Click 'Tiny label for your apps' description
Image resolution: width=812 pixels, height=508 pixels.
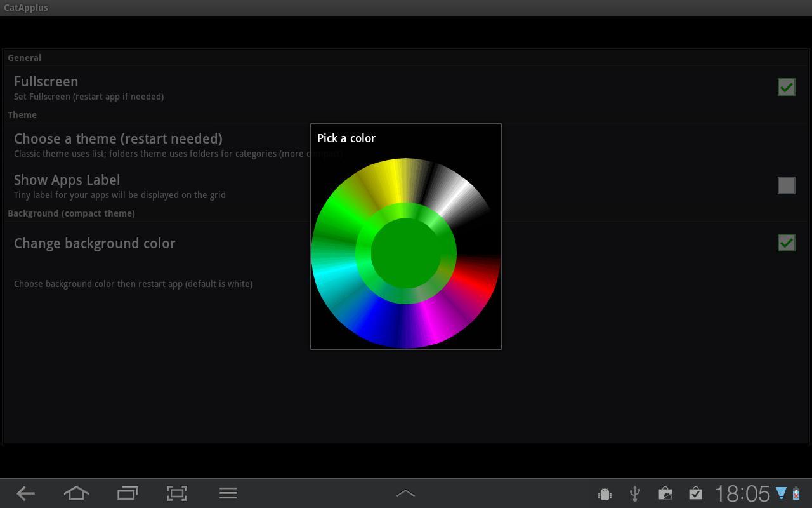(120, 195)
